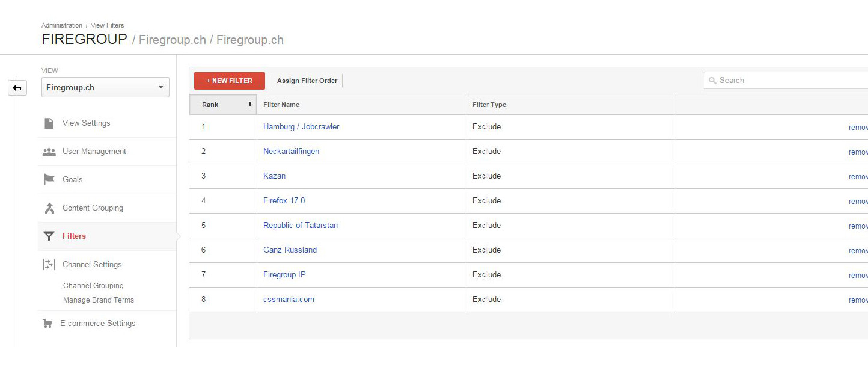Viewport: 868px width, 367px height.
Task: Click Exclude type in cssmania.com row
Action: pos(486,300)
